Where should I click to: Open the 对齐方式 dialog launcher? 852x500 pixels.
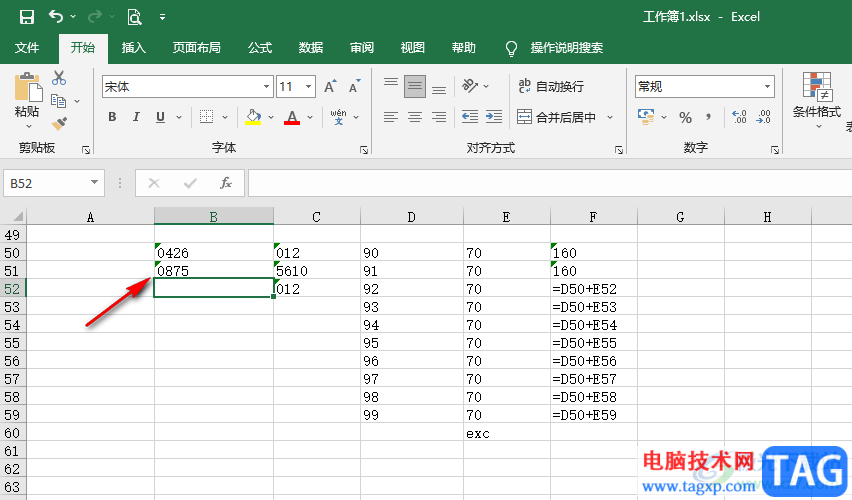pos(619,149)
